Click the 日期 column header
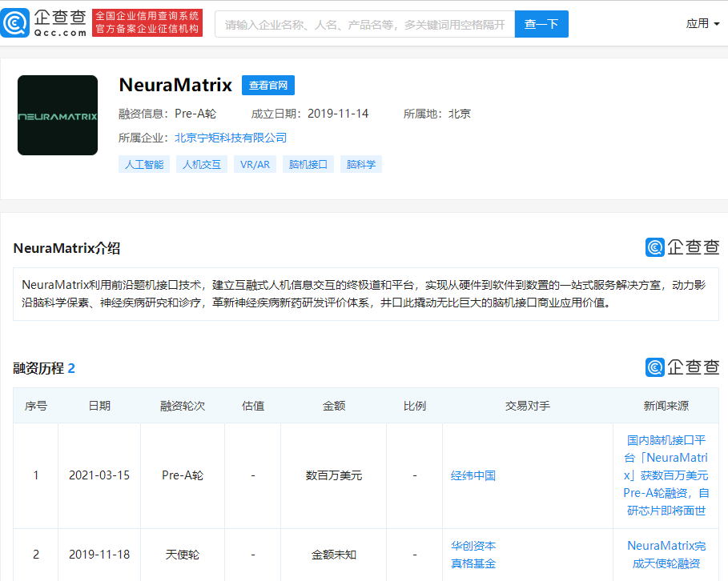Screen dimensions: 728x581 pos(99,406)
